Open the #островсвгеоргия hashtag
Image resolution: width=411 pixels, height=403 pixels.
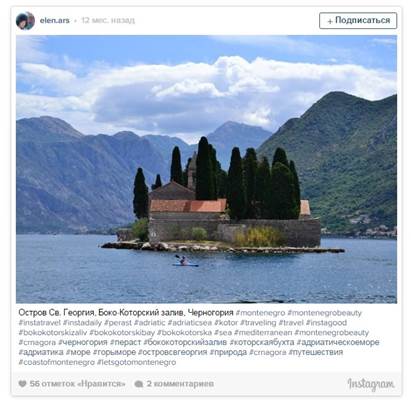coord(173,352)
